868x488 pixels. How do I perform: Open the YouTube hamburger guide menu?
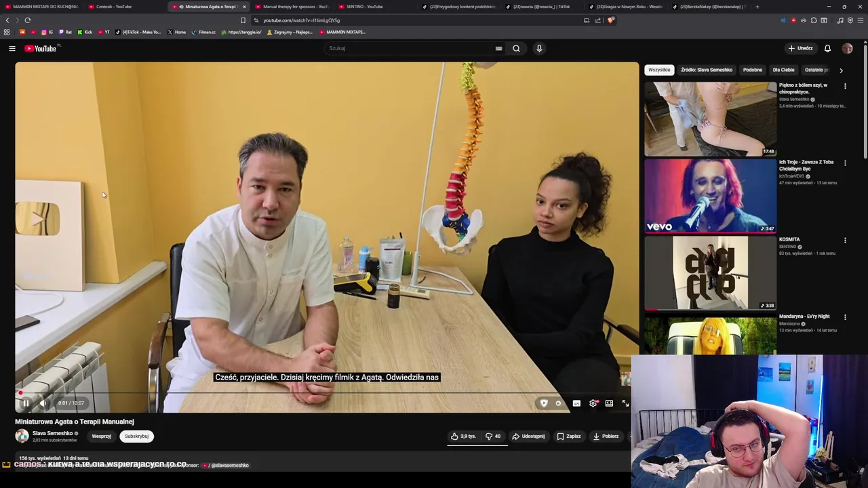click(x=12, y=48)
